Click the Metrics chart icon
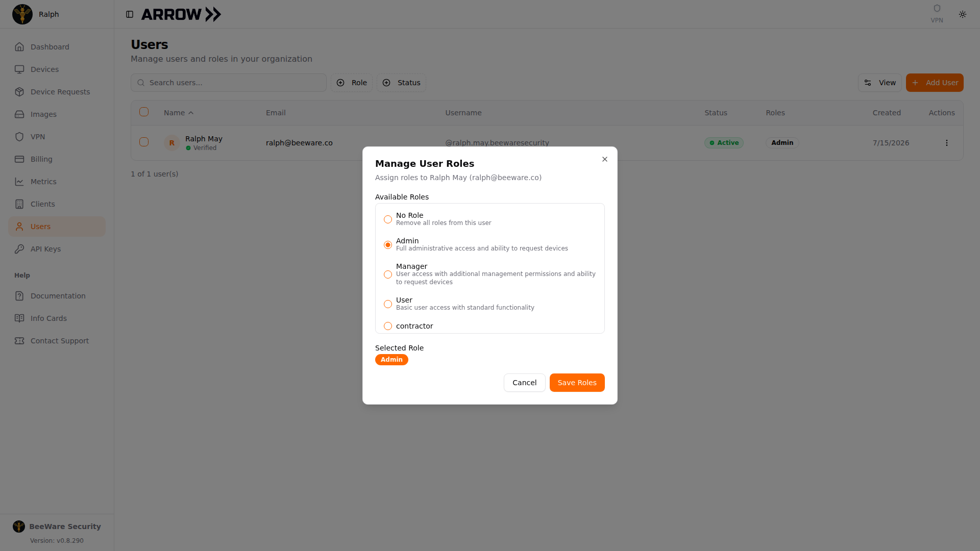Viewport: 980px width, 551px height. 19,182
